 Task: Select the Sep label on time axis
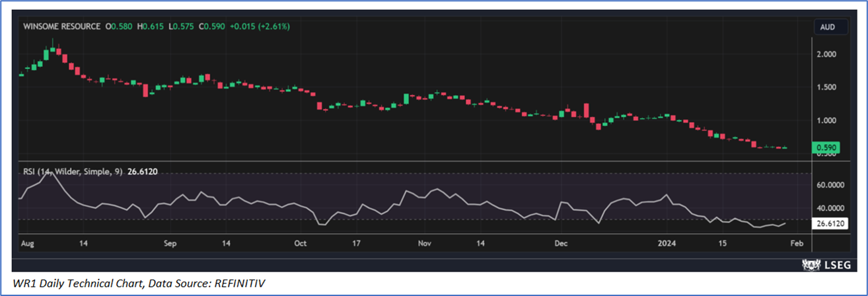click(x=170, y=244)
